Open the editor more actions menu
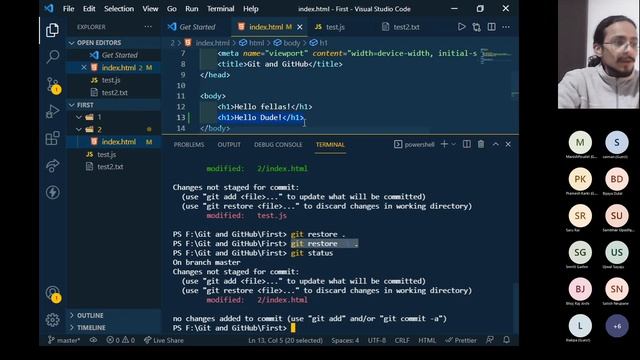The height and width of the screenshot is (360, 640). coord(506,27)
